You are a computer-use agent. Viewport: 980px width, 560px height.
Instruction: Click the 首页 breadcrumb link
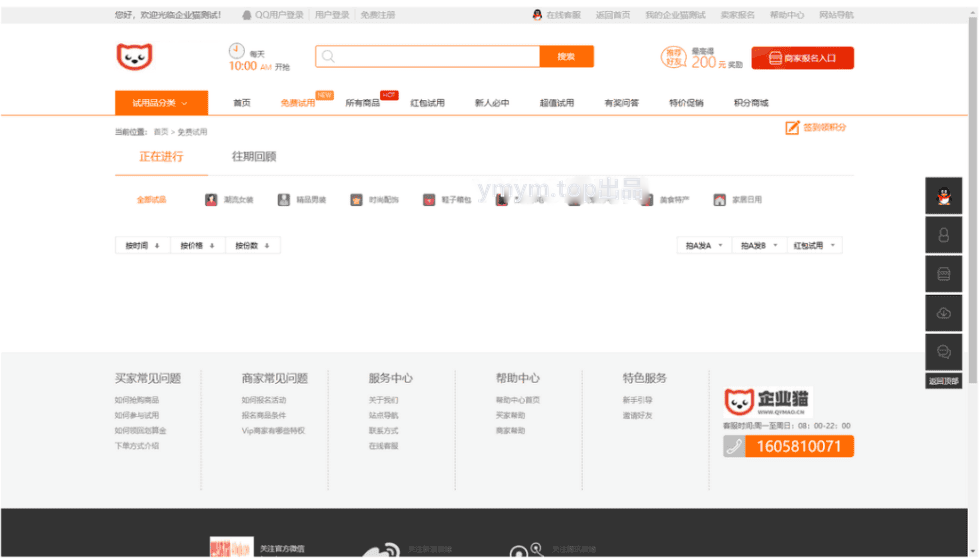[x=161, y=132]
